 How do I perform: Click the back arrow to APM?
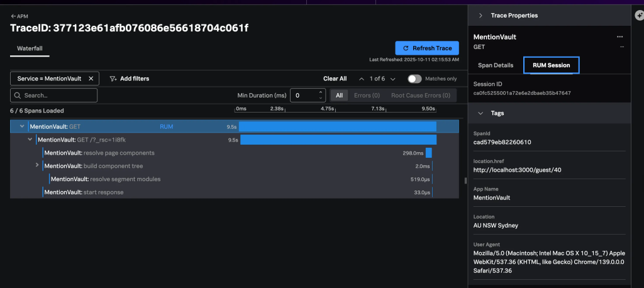[13, 16]
